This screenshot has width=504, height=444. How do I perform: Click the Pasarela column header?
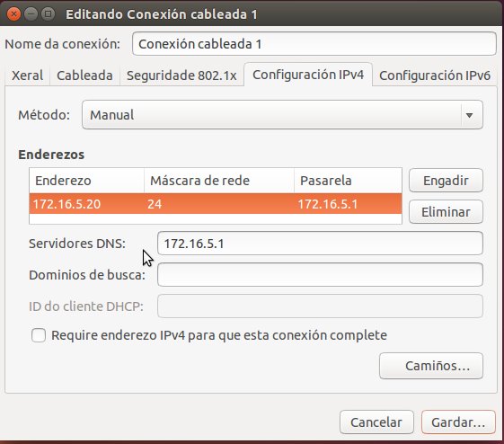pyautogui.click(x=348, y=181)
